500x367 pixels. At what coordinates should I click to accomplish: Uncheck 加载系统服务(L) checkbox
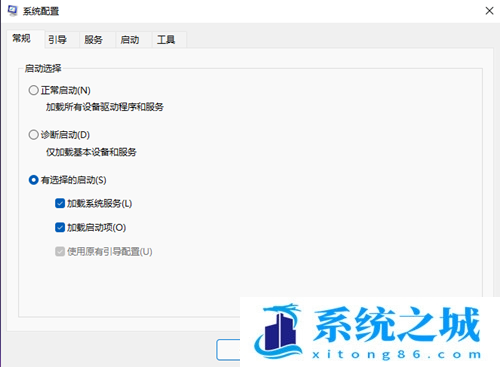[60, 203]
